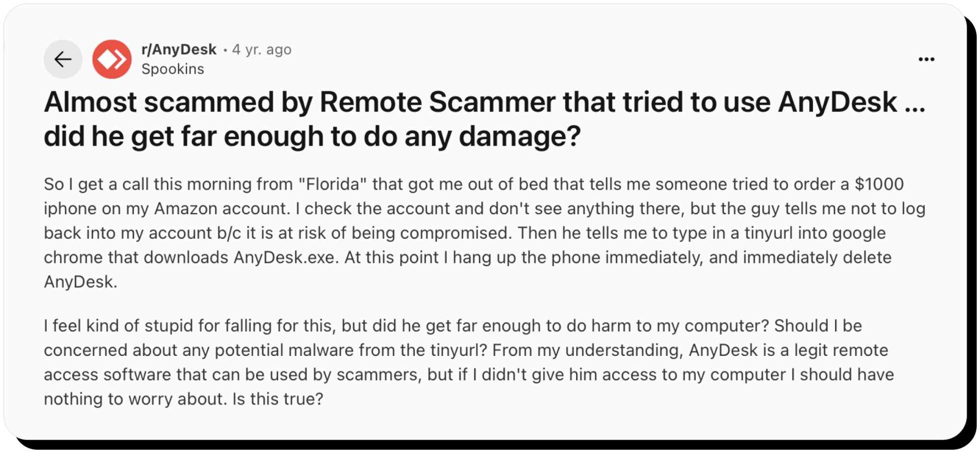Open the three-dot more options menu
Screen dimensions: 980x453
(926, 59)
